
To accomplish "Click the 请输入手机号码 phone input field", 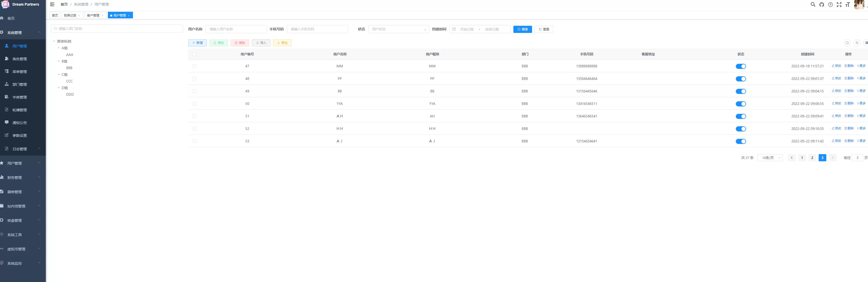I will (x=317, y=29).
